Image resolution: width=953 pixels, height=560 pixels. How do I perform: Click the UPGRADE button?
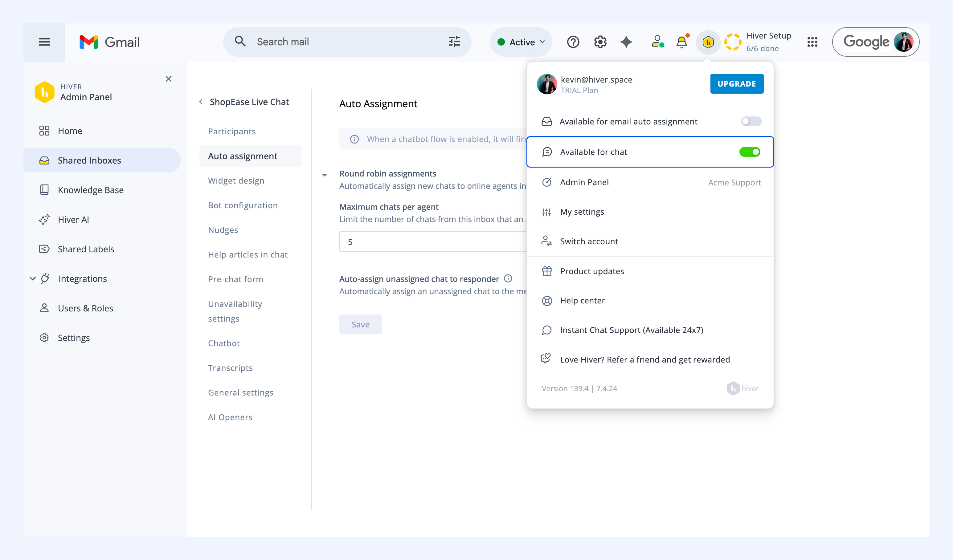point(737,84)
